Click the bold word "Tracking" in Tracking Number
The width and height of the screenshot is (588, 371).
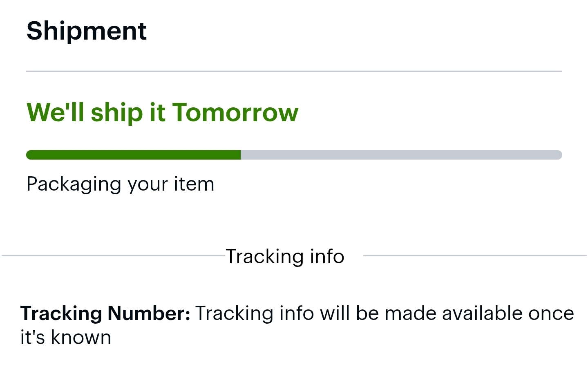coord(61,313)
